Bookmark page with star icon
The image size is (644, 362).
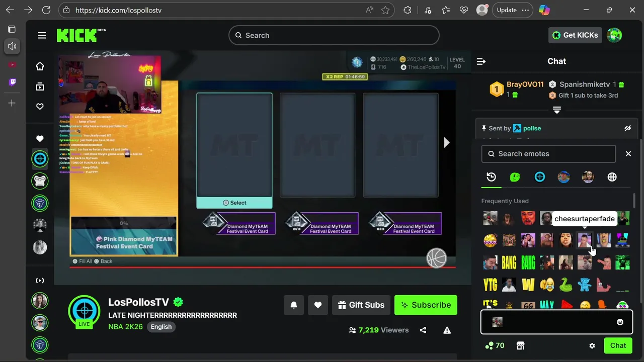(x=385, y=10)
